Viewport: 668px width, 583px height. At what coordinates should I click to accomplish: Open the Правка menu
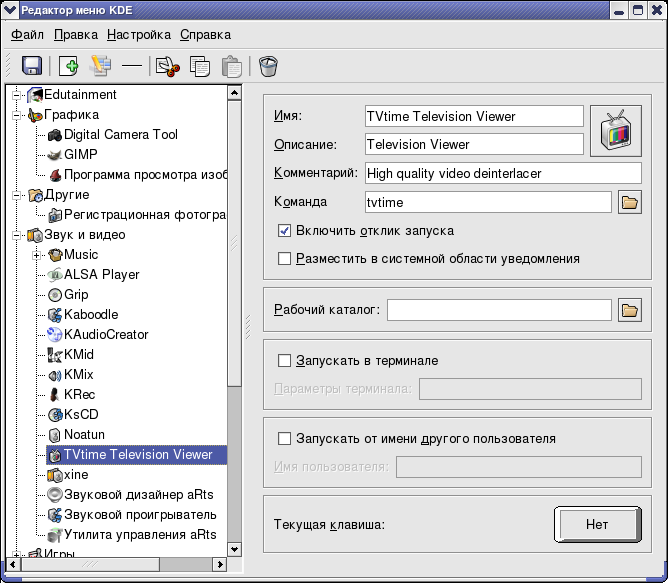(76, 35)
